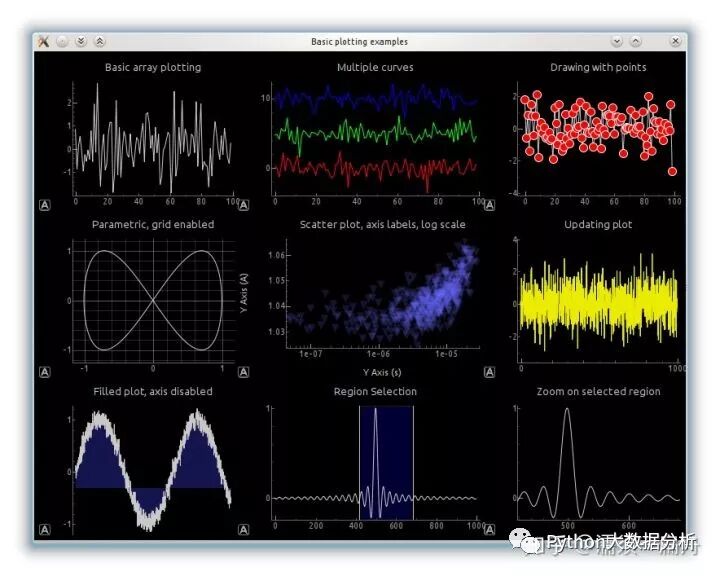The height and width of the screenshot is (576, 720).
Task: Click the '1e-07' tick on the scatter x-axis
Action: click(x=311, y=354)
